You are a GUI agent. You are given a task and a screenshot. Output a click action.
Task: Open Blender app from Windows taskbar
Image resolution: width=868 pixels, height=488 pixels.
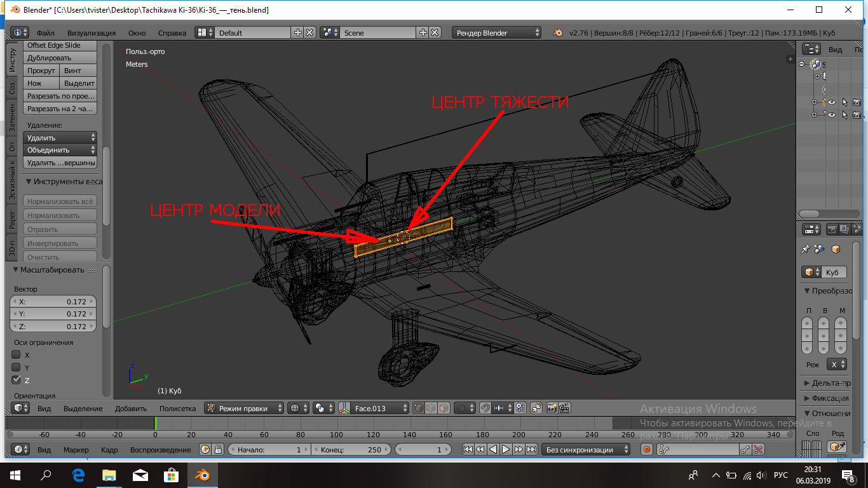coord(203,475)
